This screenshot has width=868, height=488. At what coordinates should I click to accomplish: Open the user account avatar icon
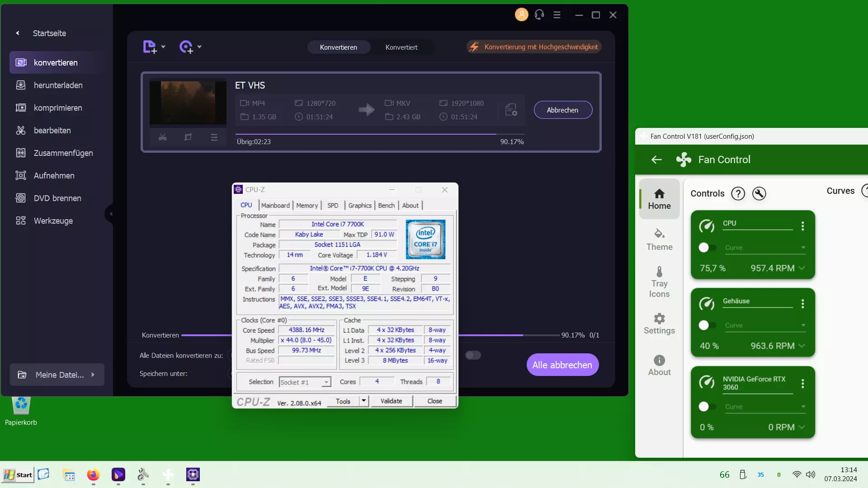click(521, 15)
